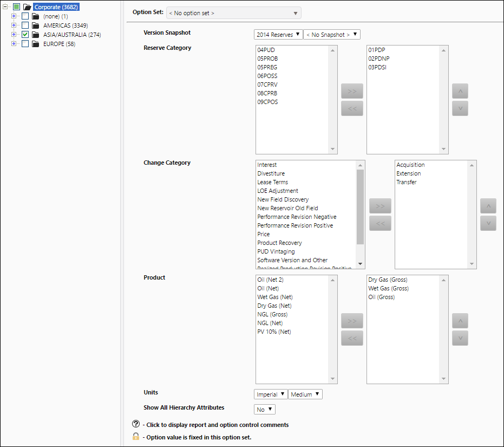Click Change Category remove (<<) arrow button
This screenshot has height=447, width=504.
tap(380, 223)
